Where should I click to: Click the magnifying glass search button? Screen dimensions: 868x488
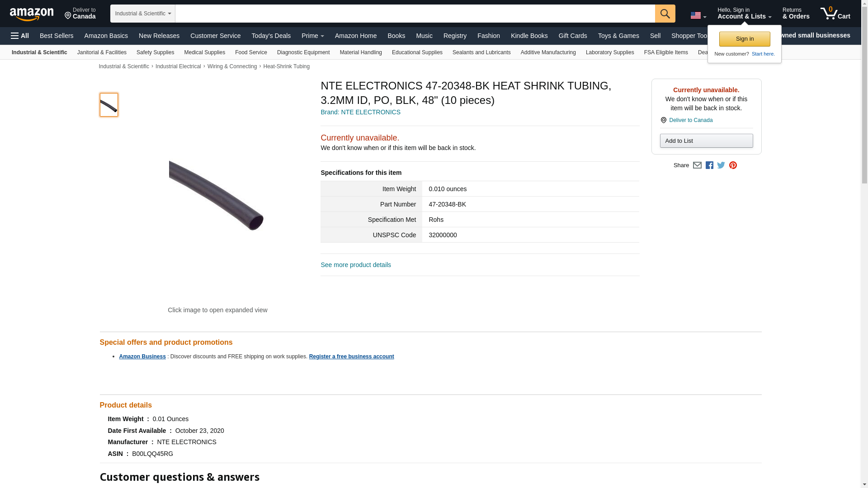[665, 14]
